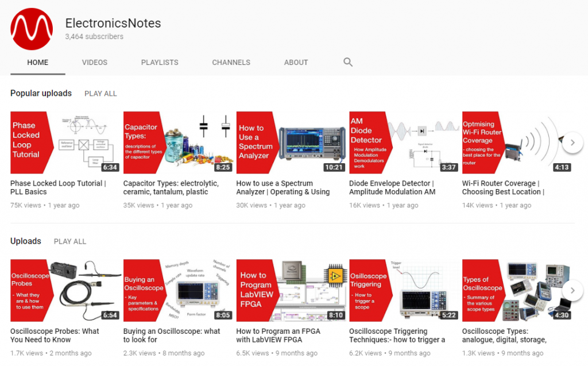
Task: Open Oscilloscope Triggering video thumbnail
Action: click(x=404, y=291)
